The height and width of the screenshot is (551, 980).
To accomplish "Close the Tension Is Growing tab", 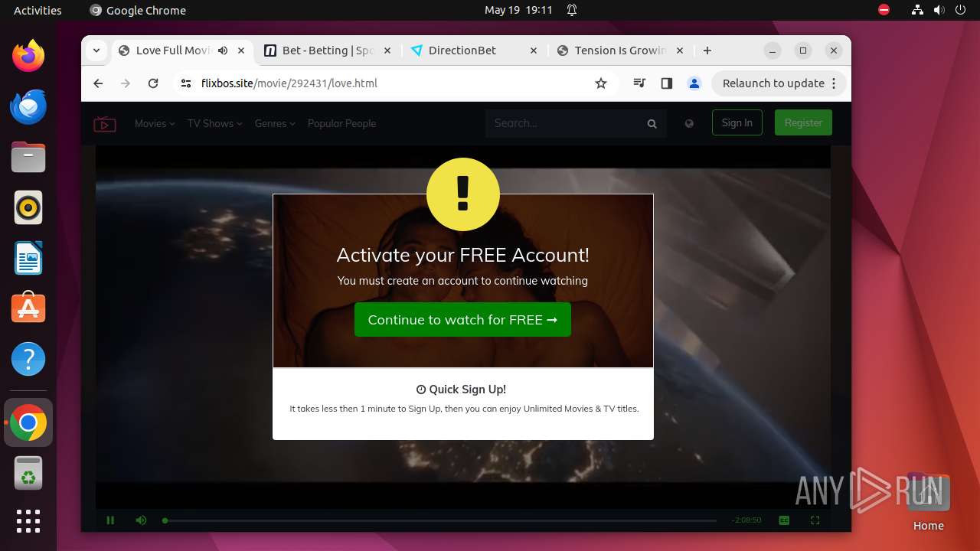I will click(x=680, y=51).
